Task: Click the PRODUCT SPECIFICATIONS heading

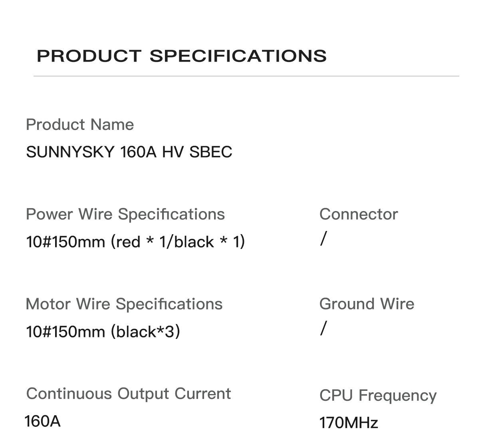Action: tap(182, 56)
